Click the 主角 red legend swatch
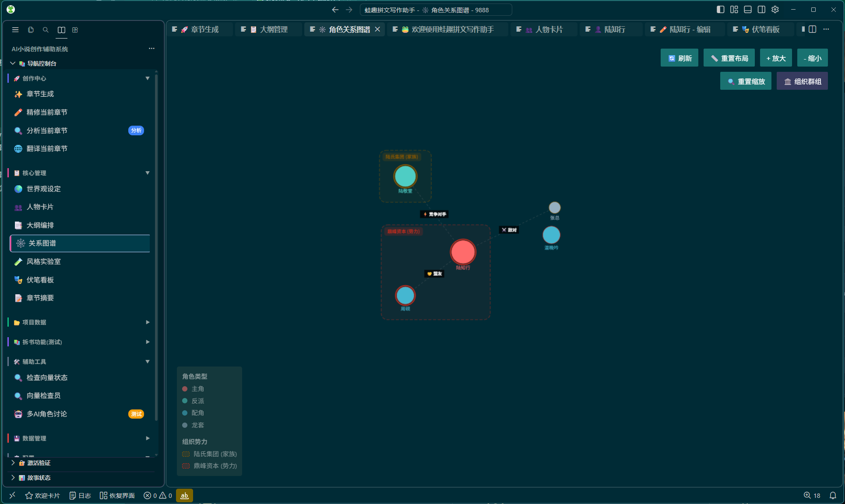The image size is (845, 504). click(185, 389)
